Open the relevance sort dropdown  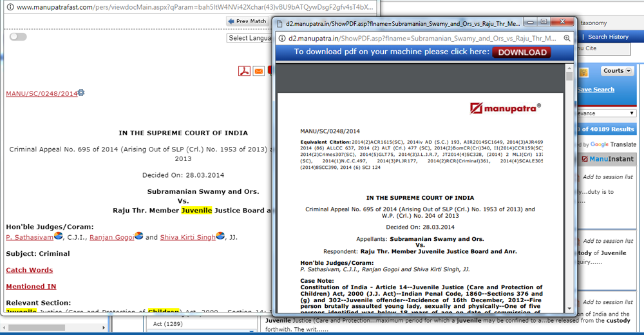pos(607,113)
